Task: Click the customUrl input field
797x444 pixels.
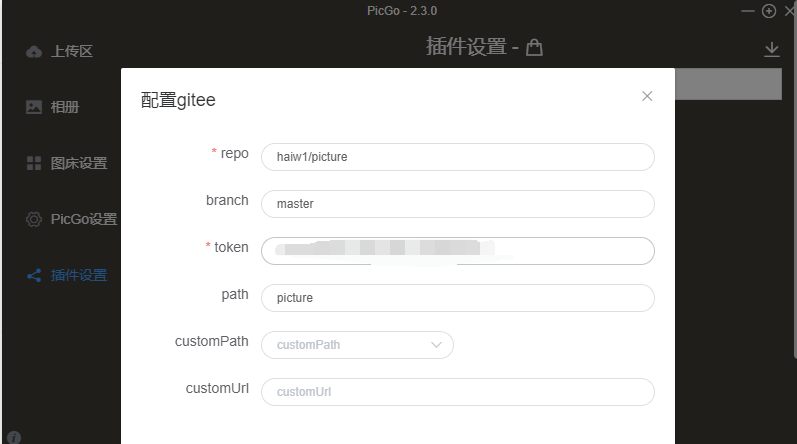Action: (x=457, y=392)
